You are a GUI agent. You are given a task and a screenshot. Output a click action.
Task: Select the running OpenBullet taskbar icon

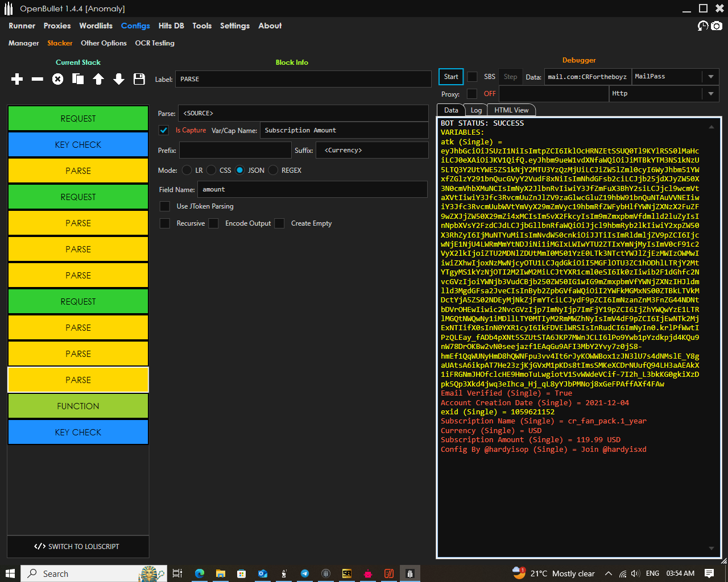[x=410, y=573]
